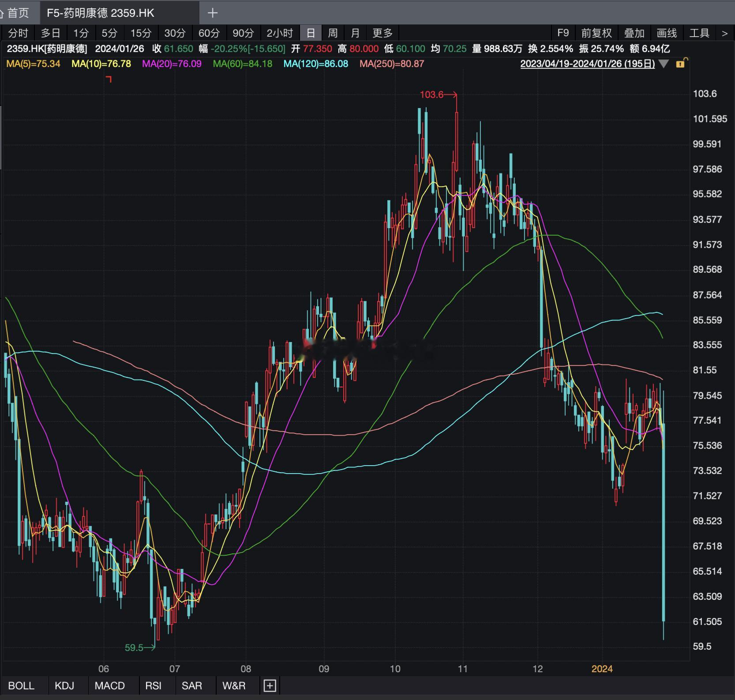The width and height of the screenshot is (735, 700).
Task: Click 叠加 overlay button
Action: click(x=634, y=33)
